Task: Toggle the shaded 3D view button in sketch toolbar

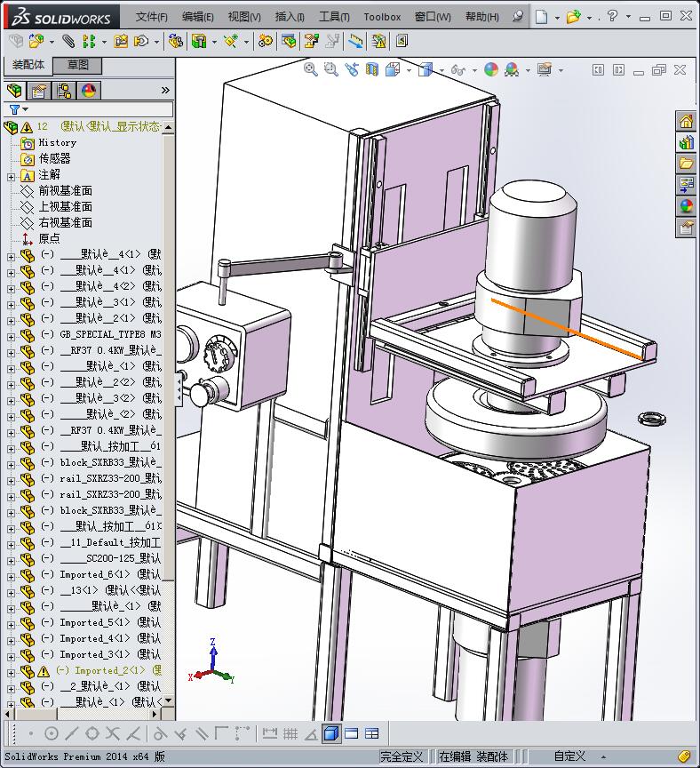Action: [x=331, y=733]
